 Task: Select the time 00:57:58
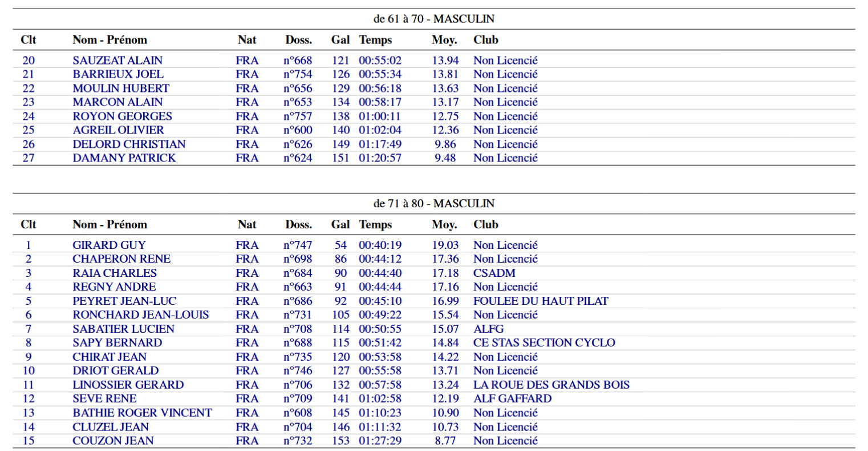click(380, 385)
